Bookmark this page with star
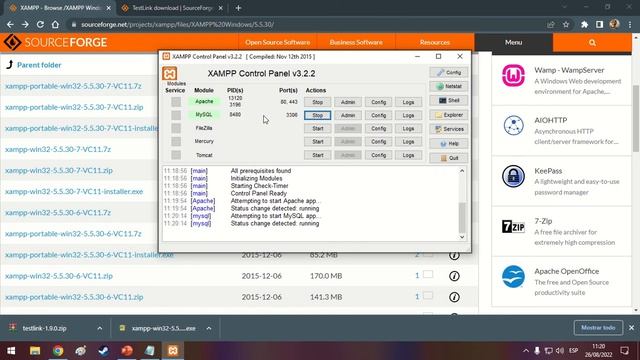 tap(566, 24)
